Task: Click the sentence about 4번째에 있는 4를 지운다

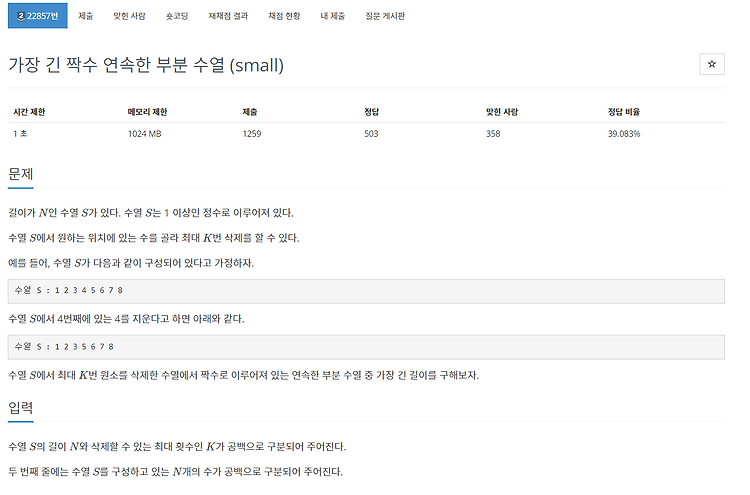Action: (126, 319)
